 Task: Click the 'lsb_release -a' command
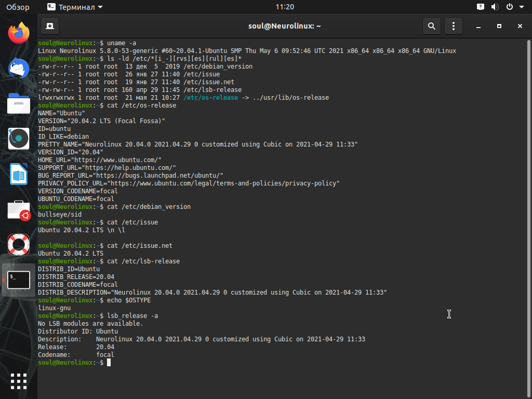(132, 316)
